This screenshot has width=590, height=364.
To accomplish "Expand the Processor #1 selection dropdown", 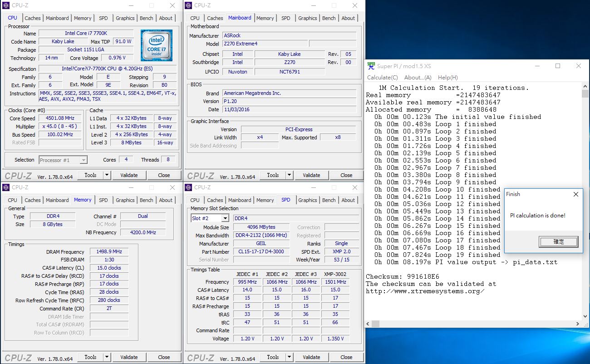I will point(84,160).
